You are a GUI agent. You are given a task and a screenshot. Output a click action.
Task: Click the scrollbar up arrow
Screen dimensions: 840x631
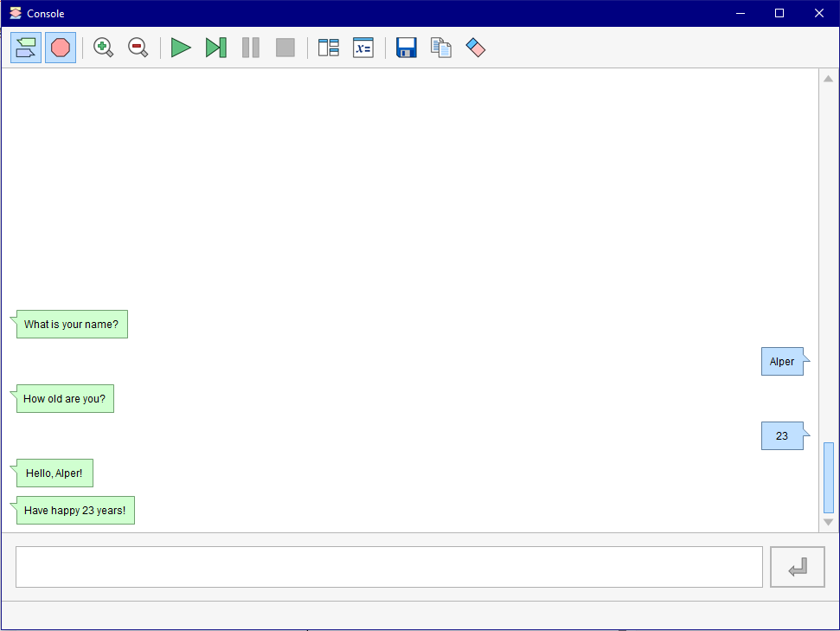(x=828, y=79)
